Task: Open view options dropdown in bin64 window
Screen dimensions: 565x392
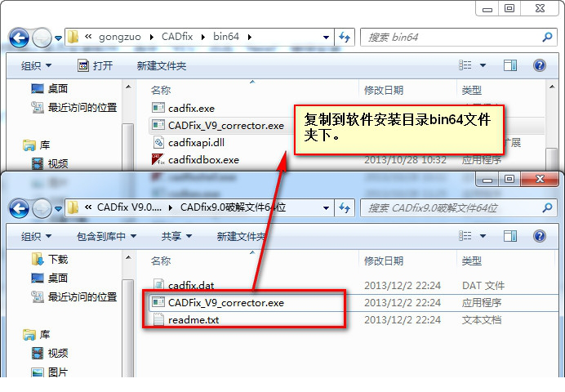Action: [483, 65]
